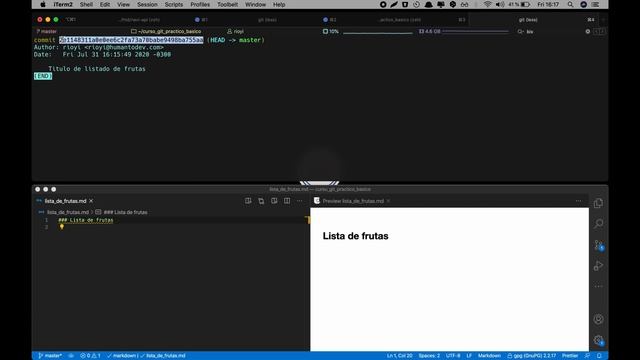The width and height of the screenshot is (640, 360).
Task: Click the Author line in git log
Action: pos(98,47)
